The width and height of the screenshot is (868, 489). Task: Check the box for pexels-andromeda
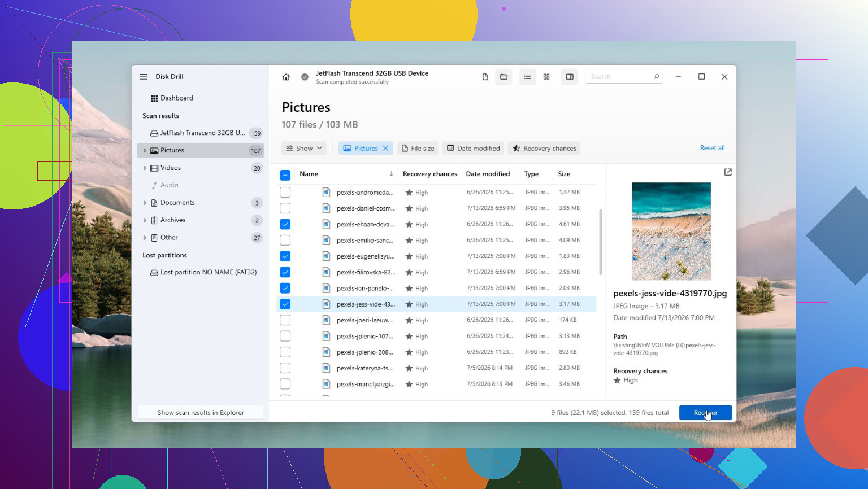285,193
